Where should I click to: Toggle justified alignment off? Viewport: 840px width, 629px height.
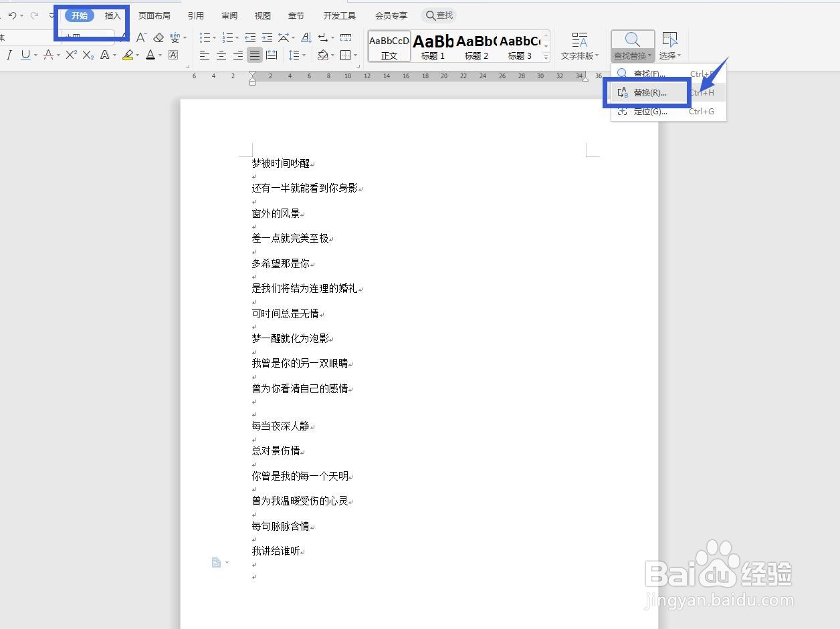(254, 55)
